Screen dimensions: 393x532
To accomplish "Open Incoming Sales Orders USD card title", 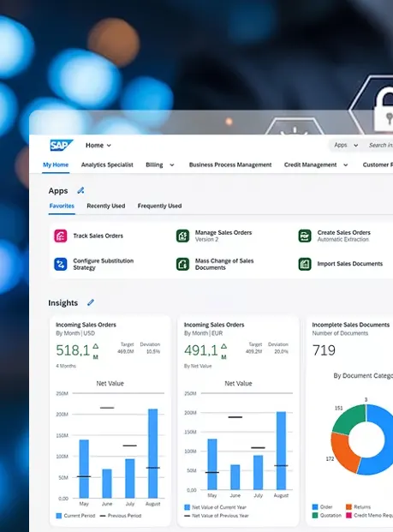I will coord(86,325).
